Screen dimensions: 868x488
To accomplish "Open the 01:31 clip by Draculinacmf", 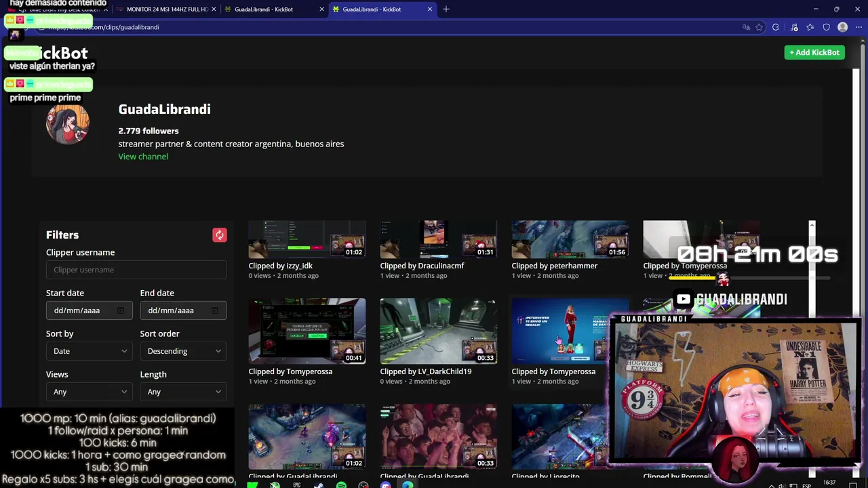I will (x=438, y=239).
